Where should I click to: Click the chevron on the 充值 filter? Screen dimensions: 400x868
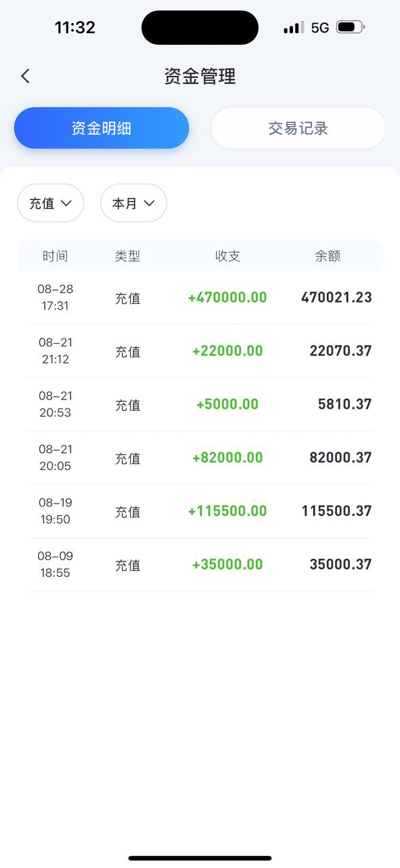pyautogui.click(x=66, y=203)
